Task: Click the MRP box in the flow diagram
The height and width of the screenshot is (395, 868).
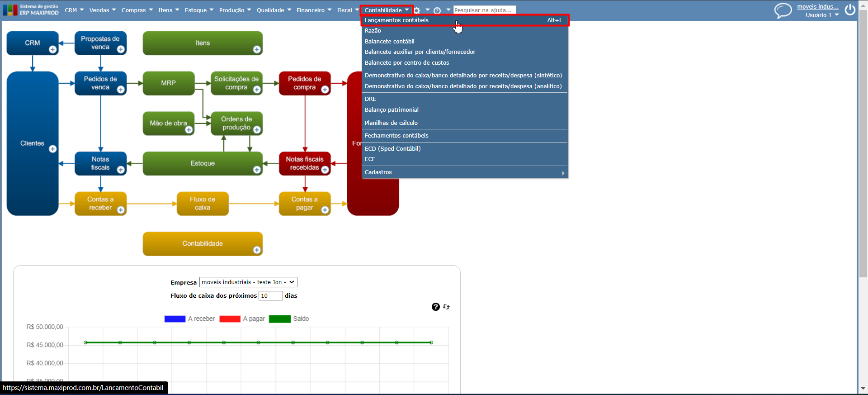Action: (169, 83)
